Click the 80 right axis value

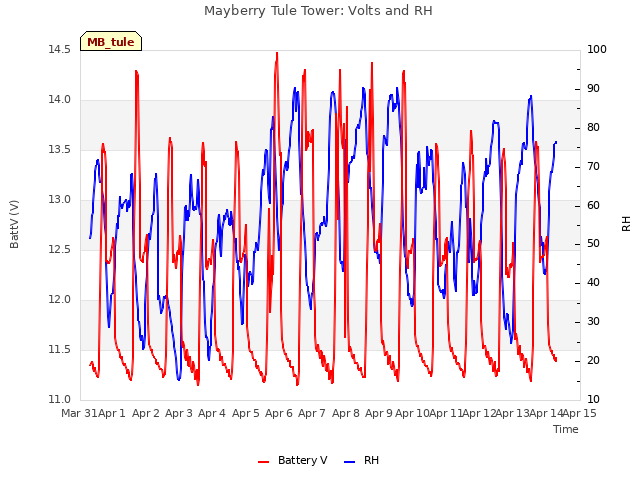click(593, 127)
